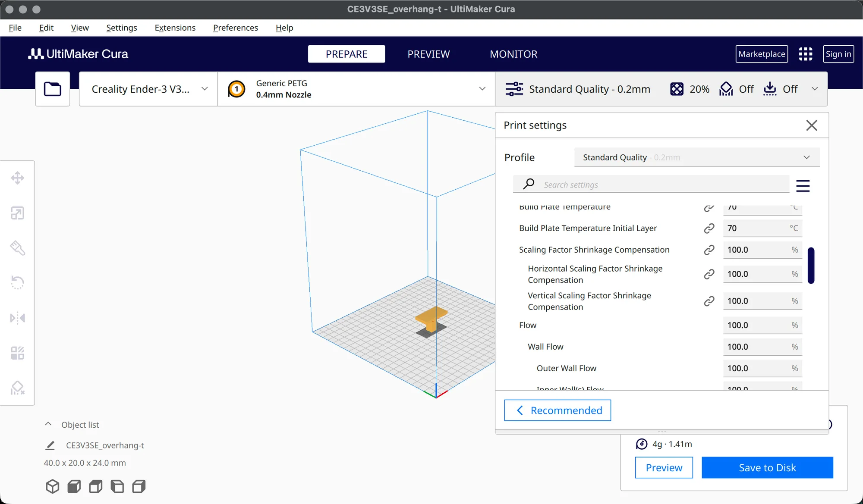Open the Extensions menu

point(175,28)
